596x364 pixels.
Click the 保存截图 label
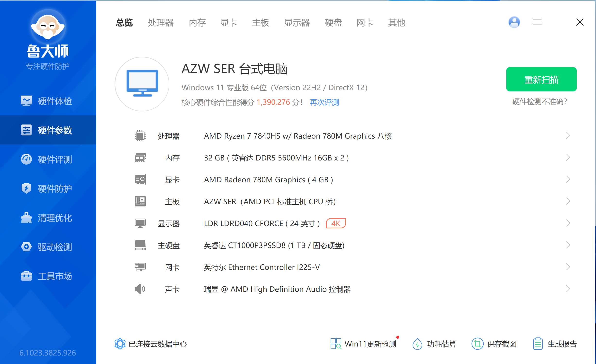[x=502, y=344]
